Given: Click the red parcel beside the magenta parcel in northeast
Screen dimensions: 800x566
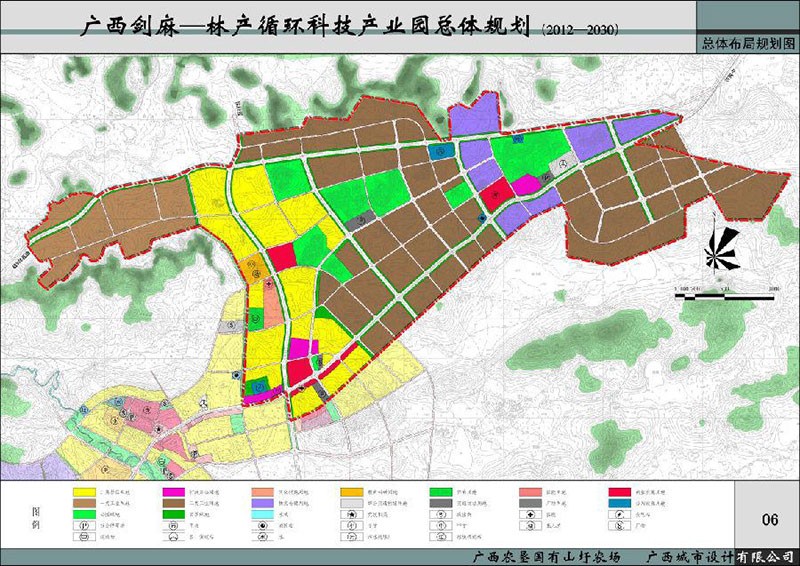Looking at the screenshot, I should pos(496,195).
